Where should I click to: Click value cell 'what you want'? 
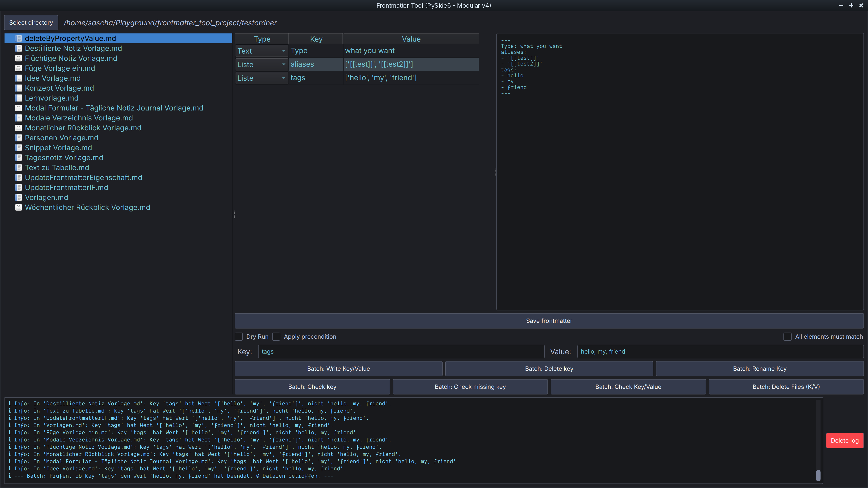tap(411, 51)
